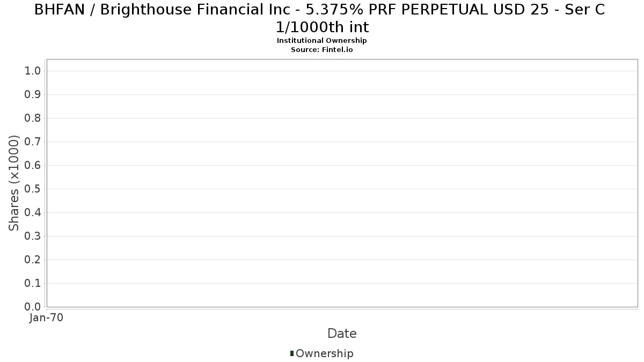This screenshot has height=362, width=644.
Task: Select the Date x-axis title
Action: point(342,334)
